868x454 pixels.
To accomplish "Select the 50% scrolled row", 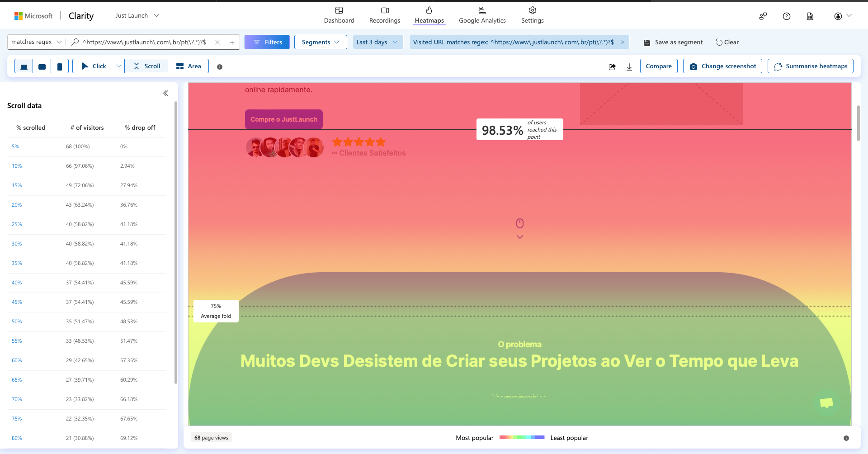I will tap(87, 322).
